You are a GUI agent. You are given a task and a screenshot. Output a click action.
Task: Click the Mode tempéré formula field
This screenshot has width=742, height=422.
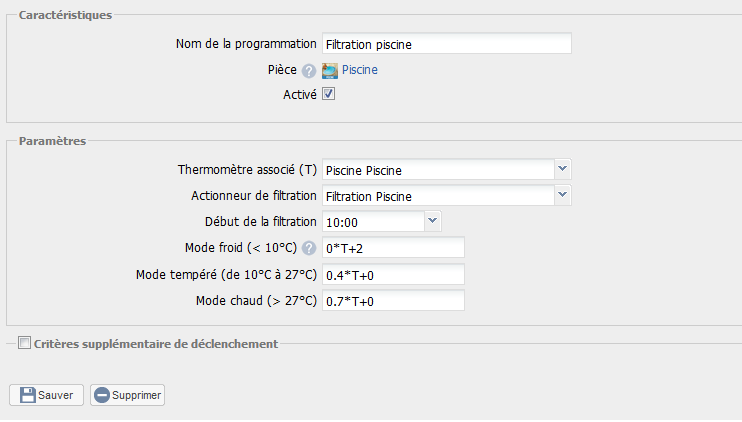point(393,274)
